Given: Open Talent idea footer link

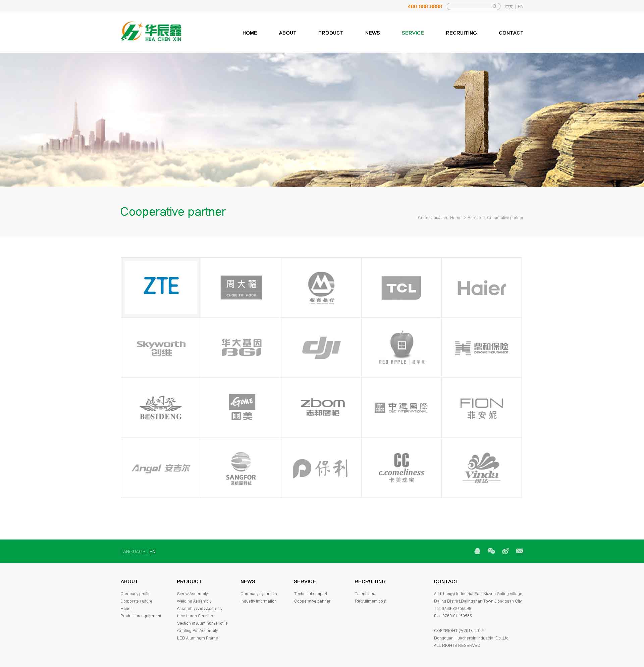Looking at the screenshot, I should coord(365,594).
